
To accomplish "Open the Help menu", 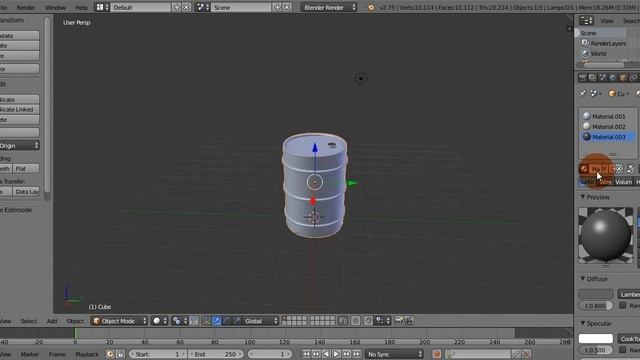I will coord(81,7).
